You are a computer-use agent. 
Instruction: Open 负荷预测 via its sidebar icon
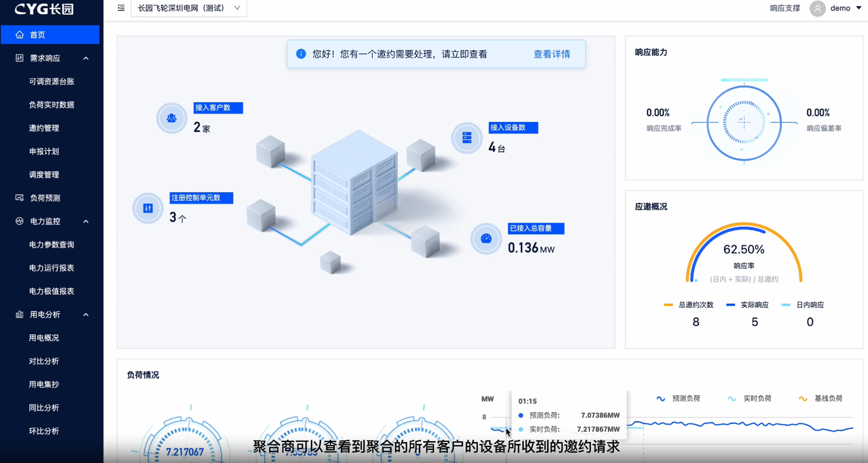tap(19, 197)
